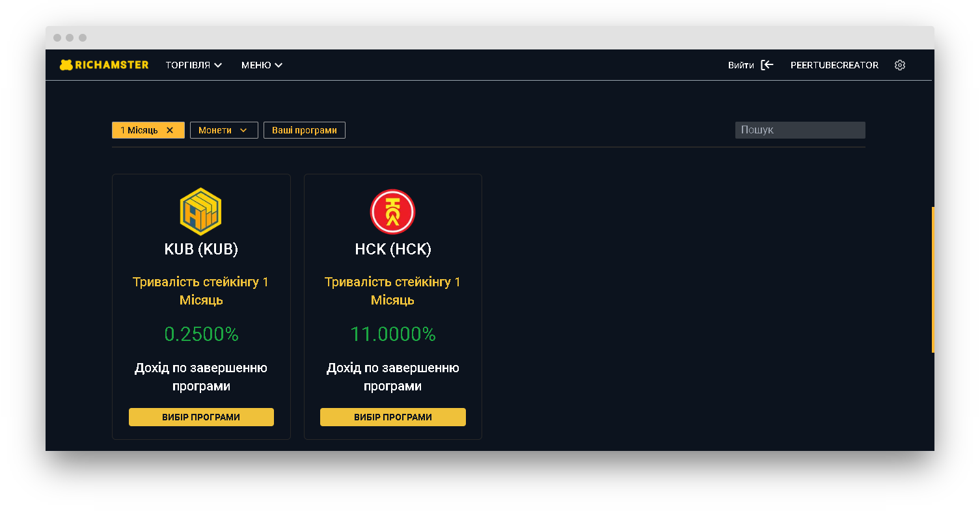Click the logout arrow icon
Screen dimensions: 980x516
pos(767,65)
